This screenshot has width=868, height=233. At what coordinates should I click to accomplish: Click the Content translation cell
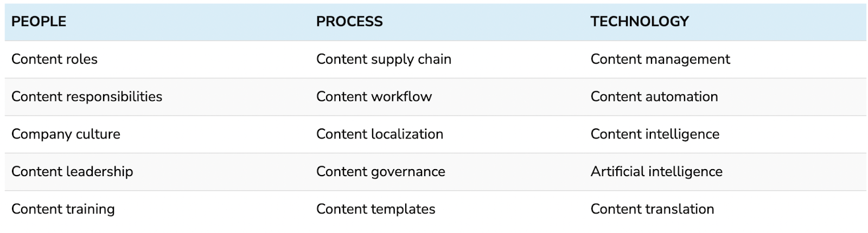pos(652,209)
